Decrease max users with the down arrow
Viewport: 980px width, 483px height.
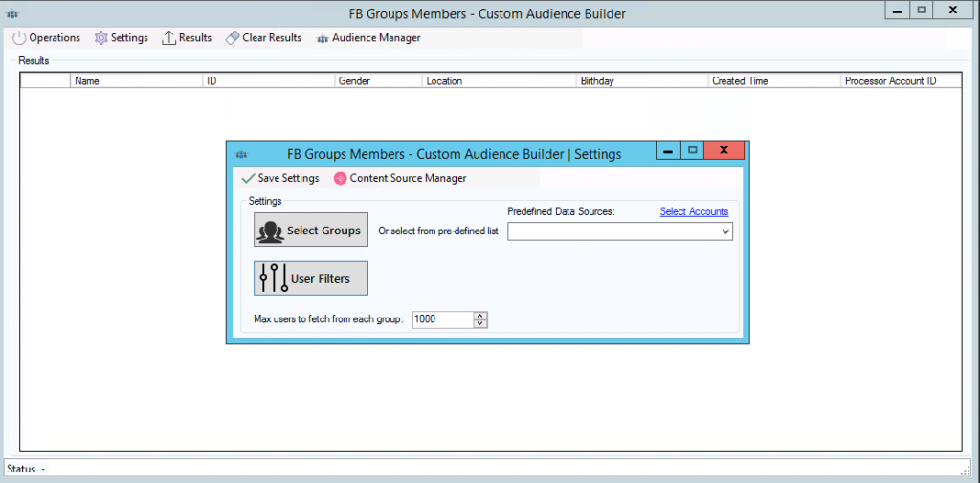(x=480, y=323)
